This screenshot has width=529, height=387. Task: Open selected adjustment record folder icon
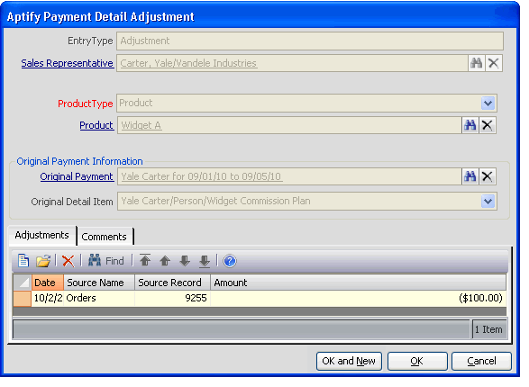[43, 261]
